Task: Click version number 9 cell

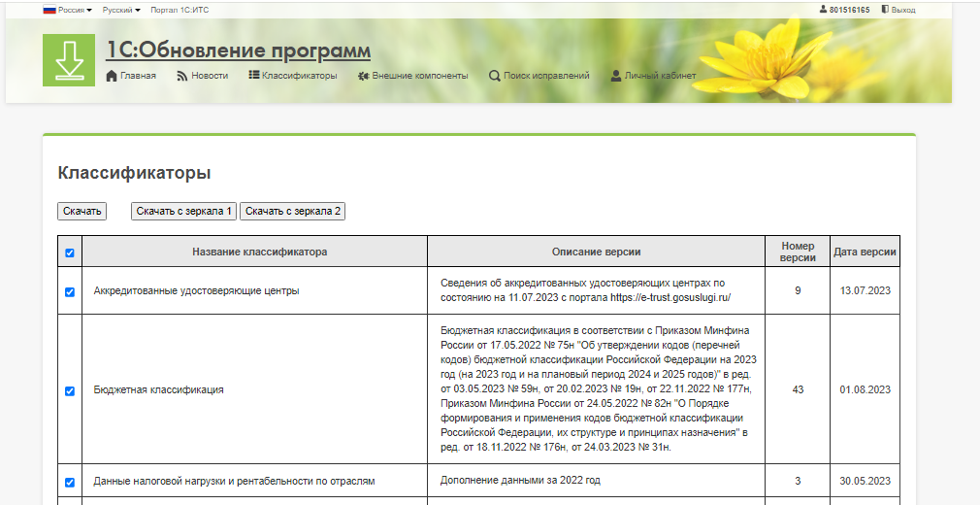Action: (799, 291)
